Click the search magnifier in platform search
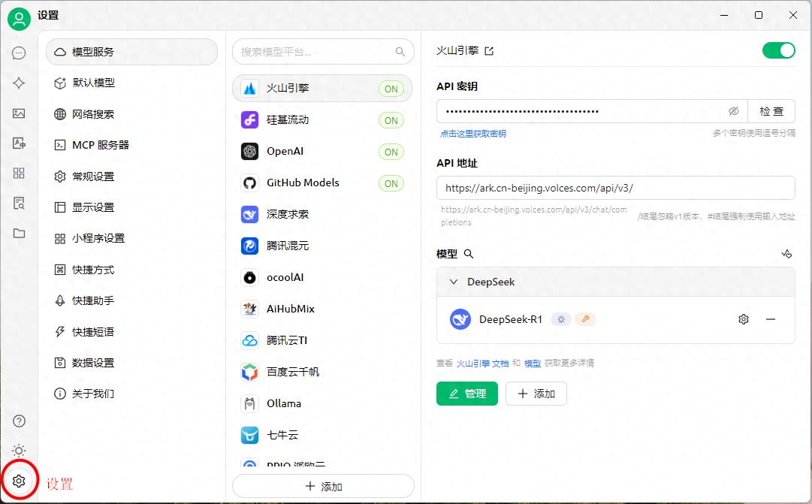 click(x=400, y=52)
